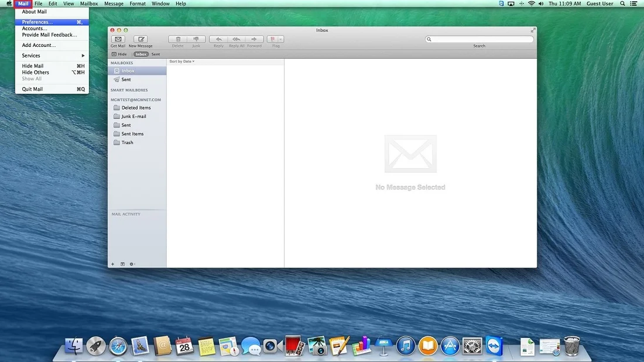This screenshot has height=362, width=644.
Task: Choose Add Account… menu item
Action: pyautogui.click(x=52, y=45)
